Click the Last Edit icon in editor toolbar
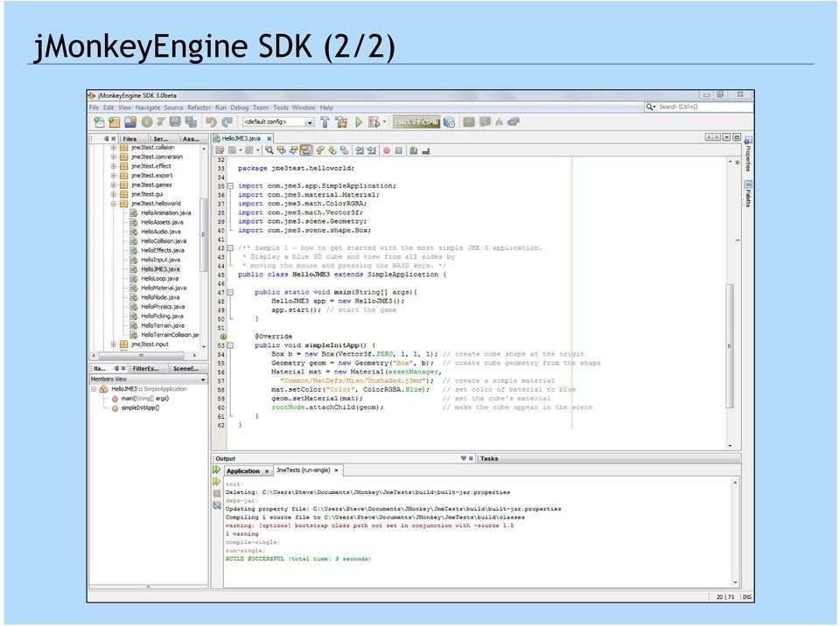 [220, 150]
